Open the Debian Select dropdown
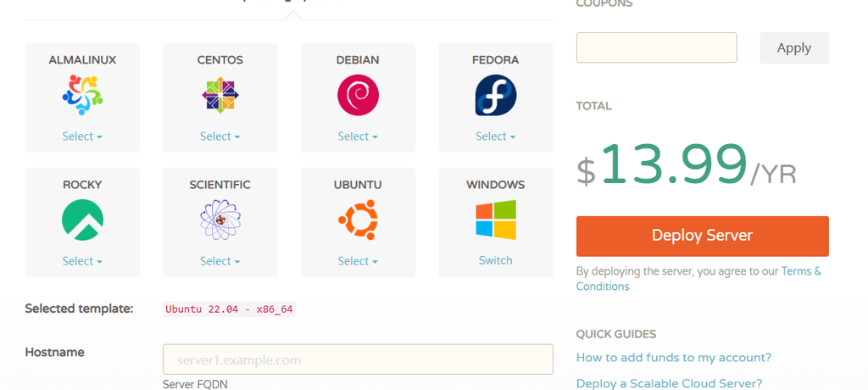This screenshot has width=868, height=390. (x=358, y=136)
